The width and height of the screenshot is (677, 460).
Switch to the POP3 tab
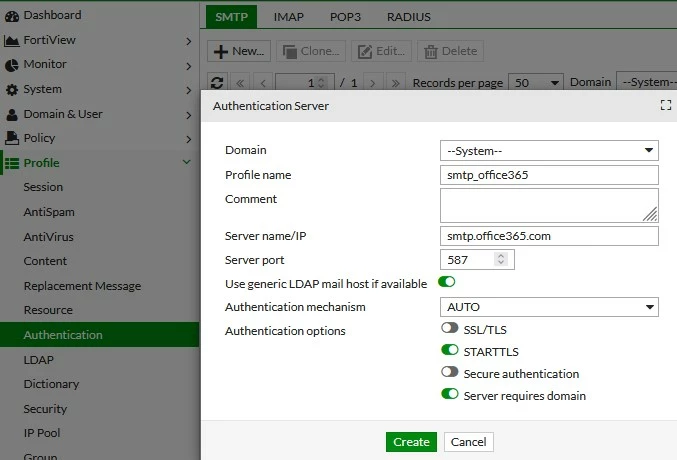click(345, 17)
